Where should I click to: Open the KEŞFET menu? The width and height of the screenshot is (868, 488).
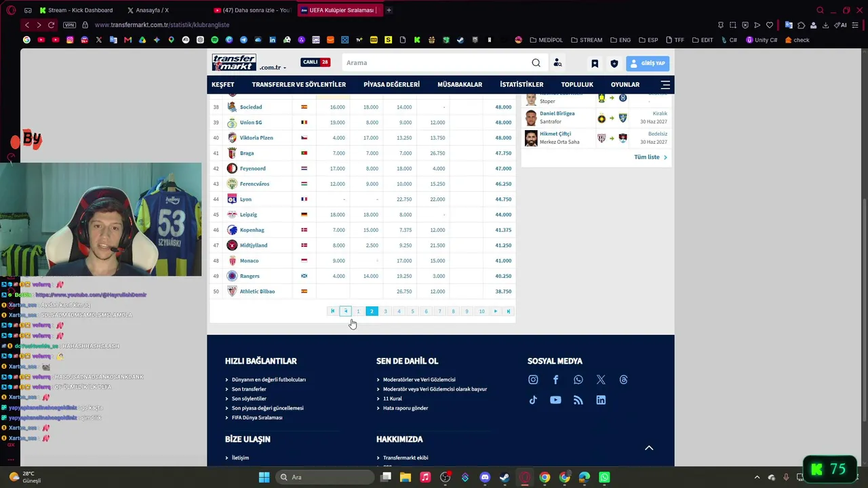coord(222,85)
